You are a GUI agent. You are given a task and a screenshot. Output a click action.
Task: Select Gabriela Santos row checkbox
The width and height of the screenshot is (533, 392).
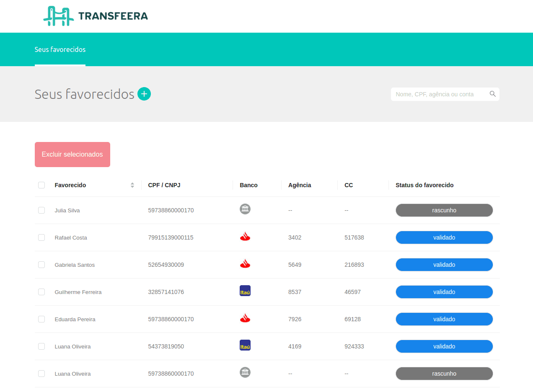[41, 265]
